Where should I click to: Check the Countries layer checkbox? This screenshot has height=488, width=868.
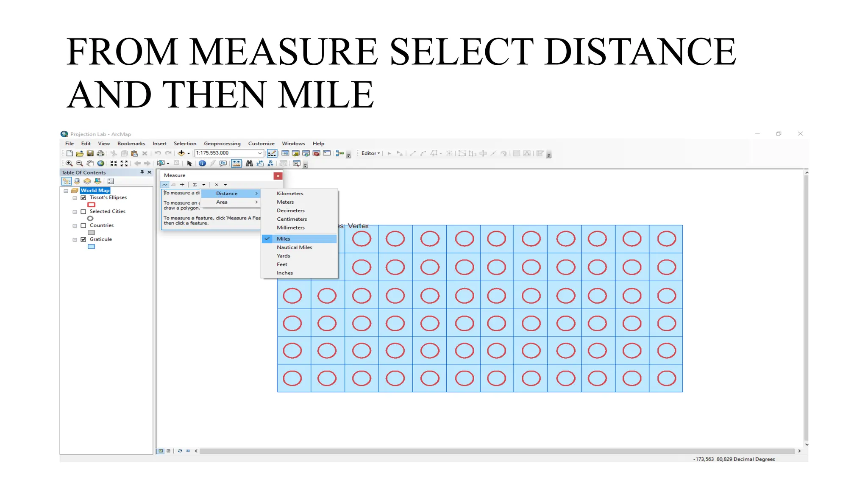coord(83,225)
